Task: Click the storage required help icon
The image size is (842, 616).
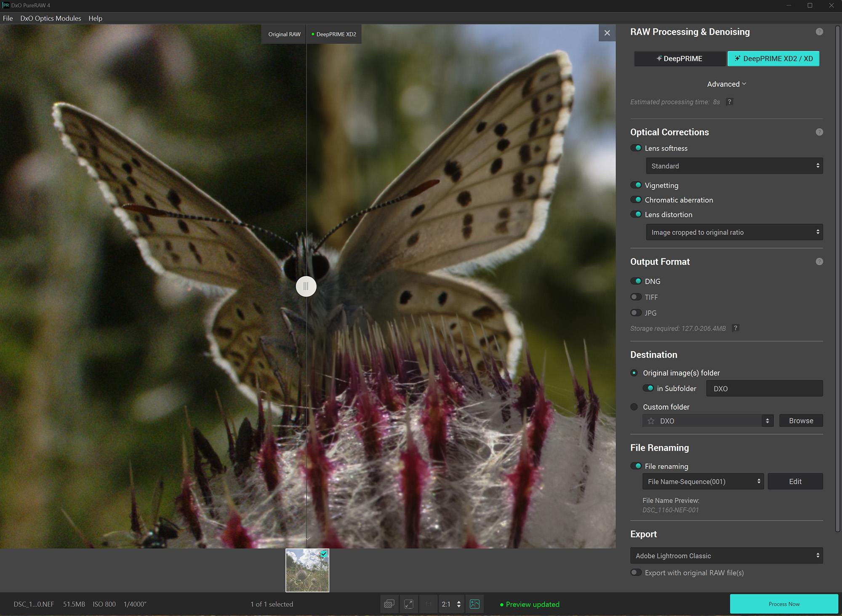Action: click(x=735, y=328)
